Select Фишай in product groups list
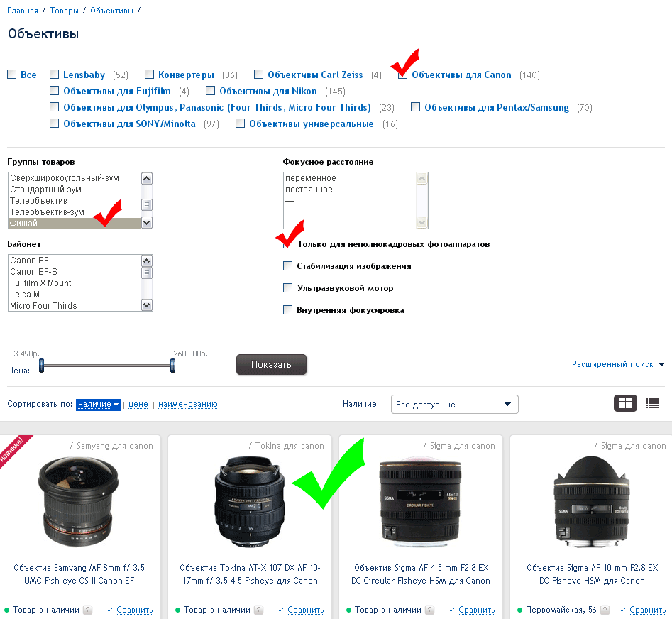Image resolution: width=672 pixels, height=619 pixels. (75, 224)
